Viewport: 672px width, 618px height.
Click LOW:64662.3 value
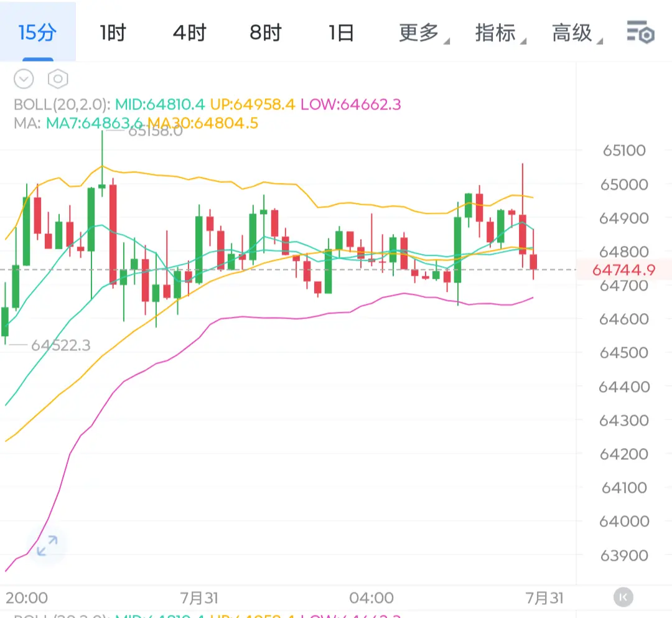(350, 104)
